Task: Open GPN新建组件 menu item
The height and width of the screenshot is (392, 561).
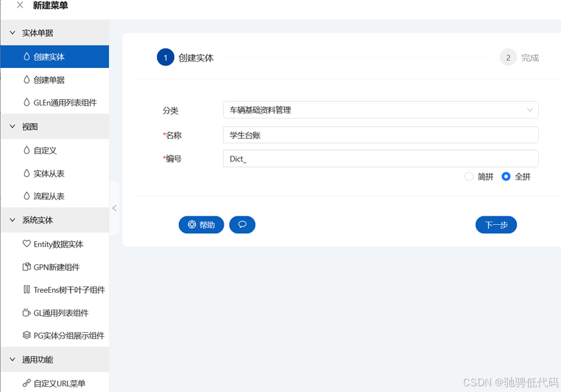Action: click(54, 266)
